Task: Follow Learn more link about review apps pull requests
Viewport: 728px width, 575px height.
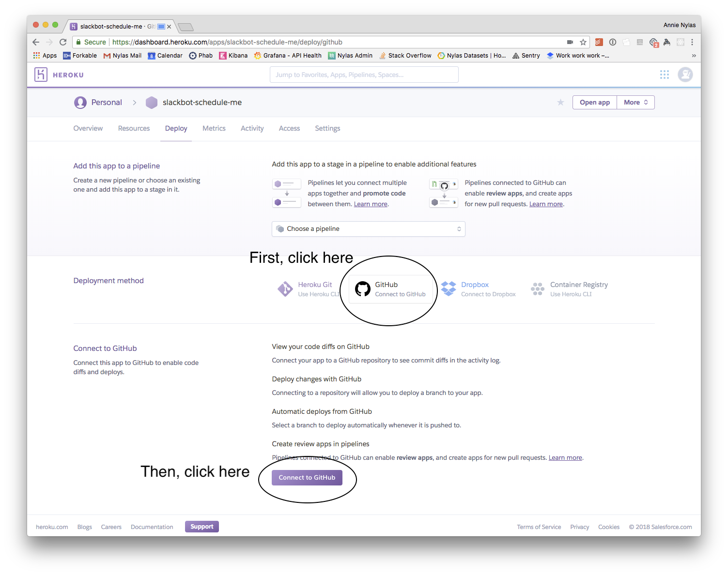Action: click(546, 204)
